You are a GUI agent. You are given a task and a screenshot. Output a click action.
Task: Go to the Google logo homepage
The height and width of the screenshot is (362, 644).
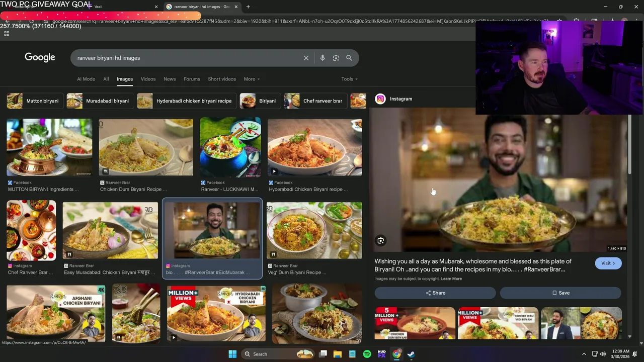pos(40,57)
